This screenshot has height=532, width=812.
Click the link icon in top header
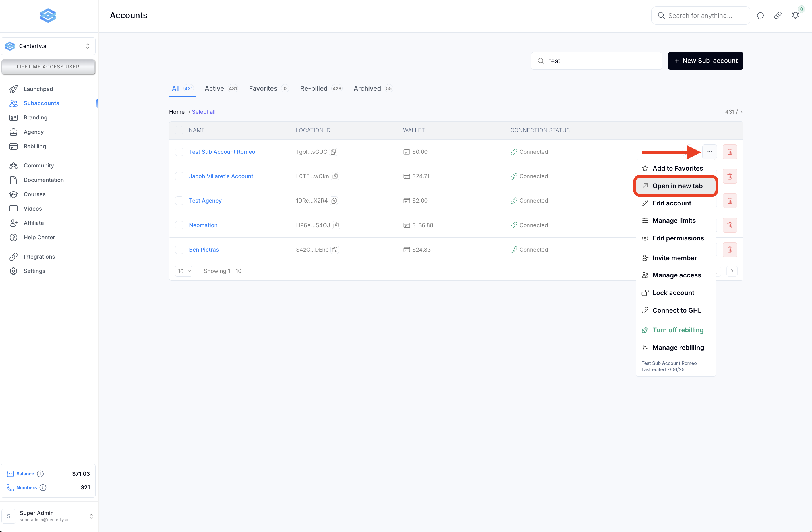pos(778,15)
